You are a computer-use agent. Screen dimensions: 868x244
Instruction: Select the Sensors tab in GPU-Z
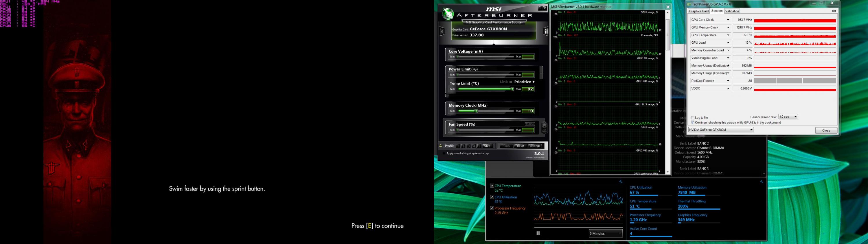(x=717, y=11)
